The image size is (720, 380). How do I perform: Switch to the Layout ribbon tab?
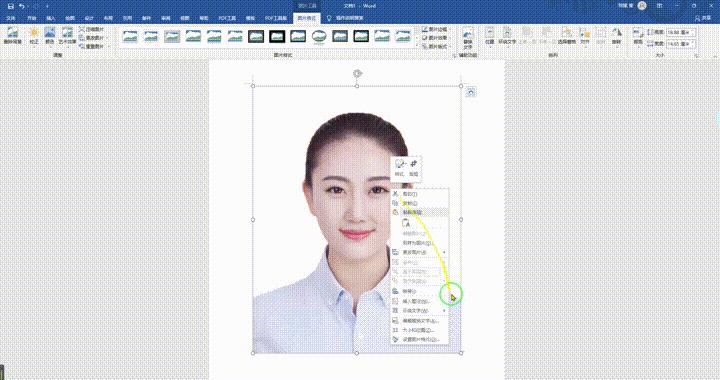click(x=108, y=18)
